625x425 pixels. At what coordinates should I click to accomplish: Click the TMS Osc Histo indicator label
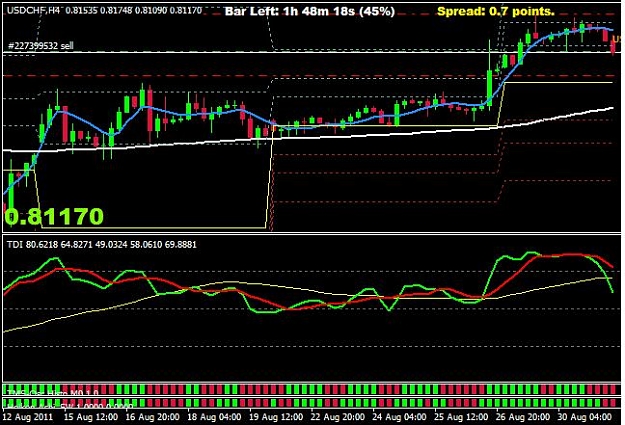[53, 393]
